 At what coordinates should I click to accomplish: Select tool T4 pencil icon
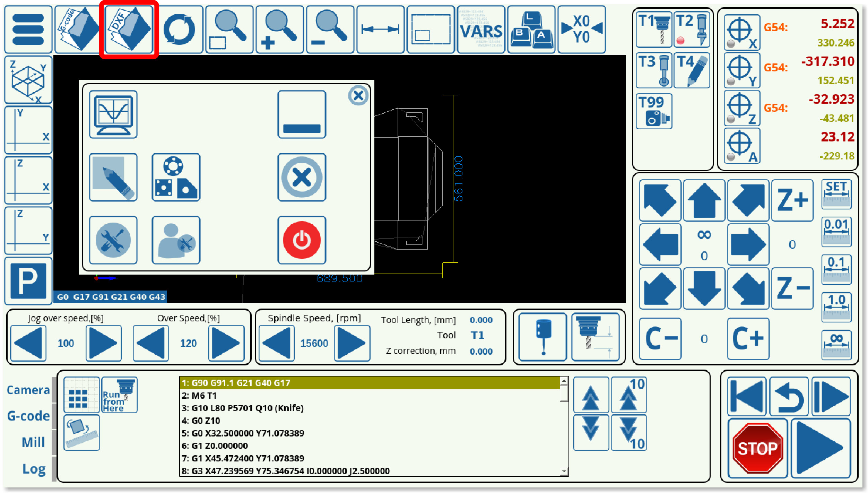point(692,70)
